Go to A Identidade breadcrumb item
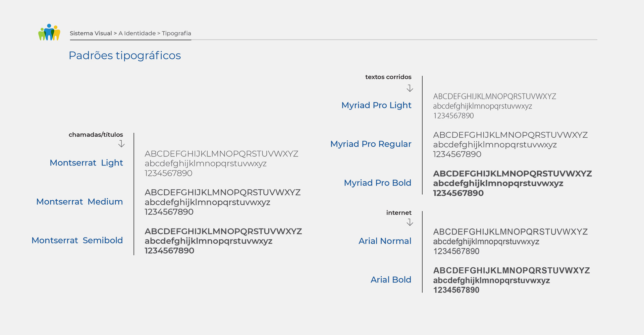The height and width of the screenshot is (335, 644). (137, 33)
